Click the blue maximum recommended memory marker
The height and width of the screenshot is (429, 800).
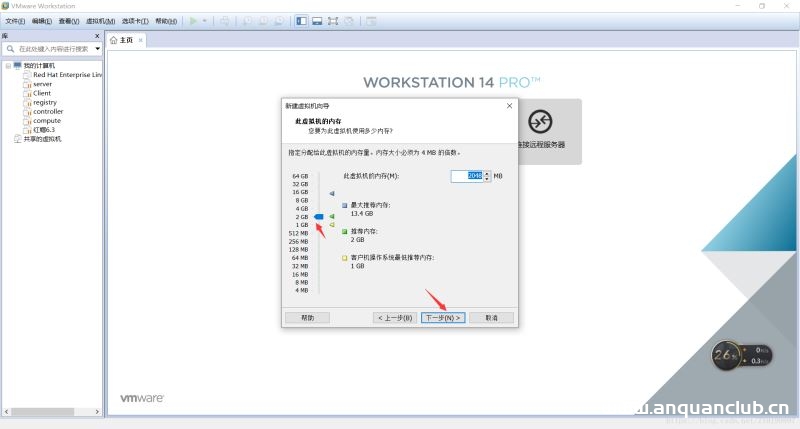(332, 194)
